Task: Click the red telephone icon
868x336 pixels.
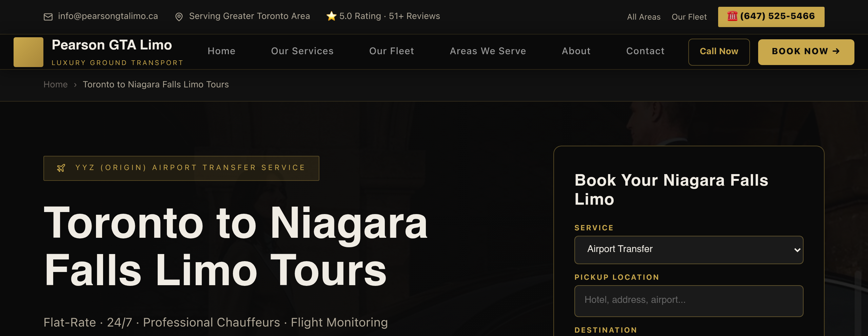Action: [732, 16]
